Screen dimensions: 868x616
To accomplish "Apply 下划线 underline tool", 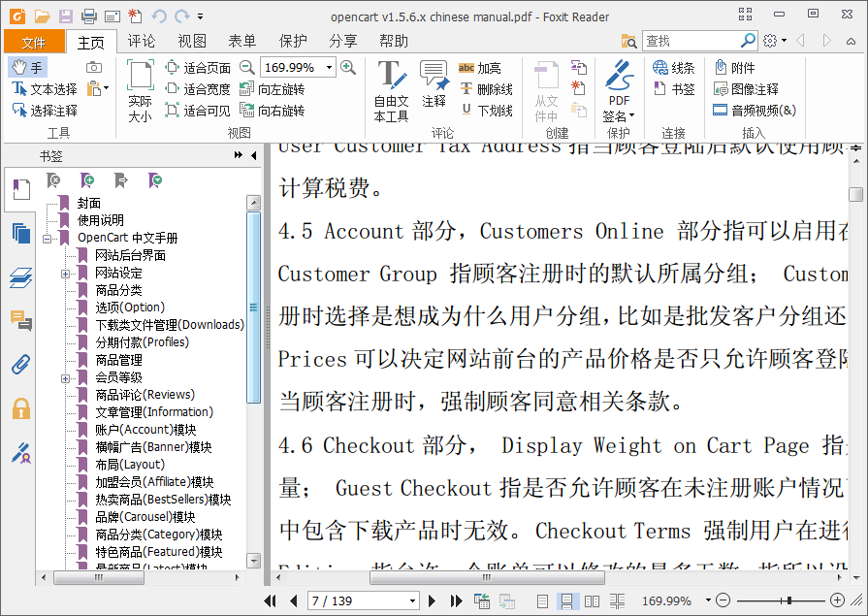I will coord(486,111).
